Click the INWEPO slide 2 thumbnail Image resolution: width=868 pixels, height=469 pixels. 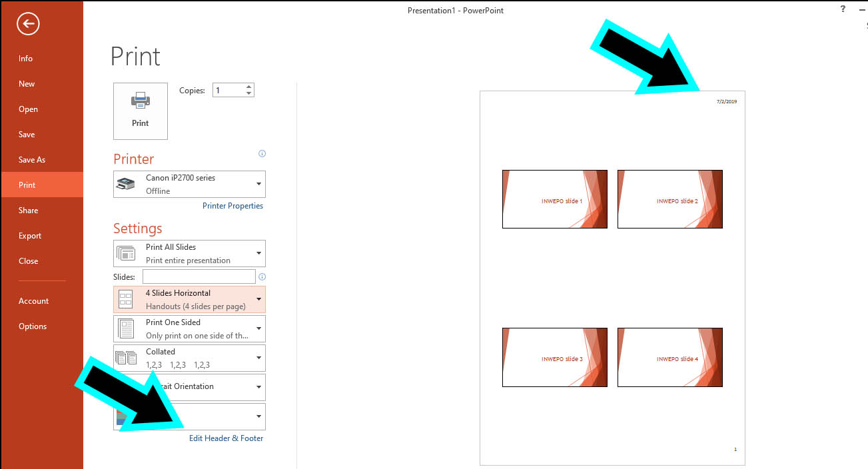pos(670,199)
